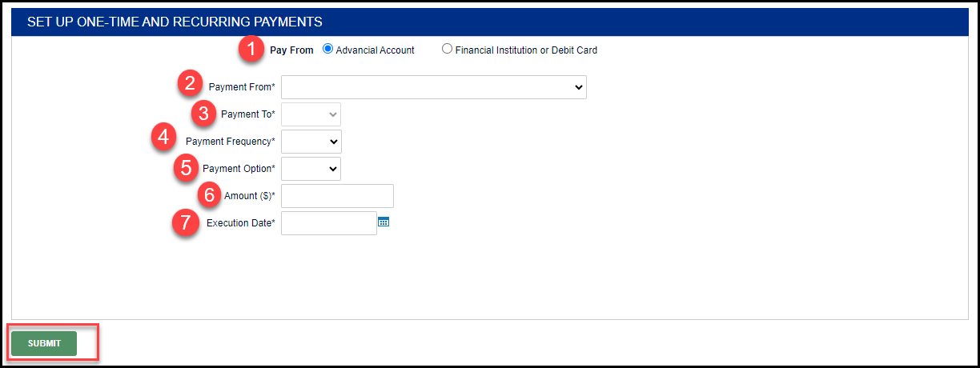The image size is (980, 368).
Task: Click the red step 1 marker
Action: (x=251, y=50)
